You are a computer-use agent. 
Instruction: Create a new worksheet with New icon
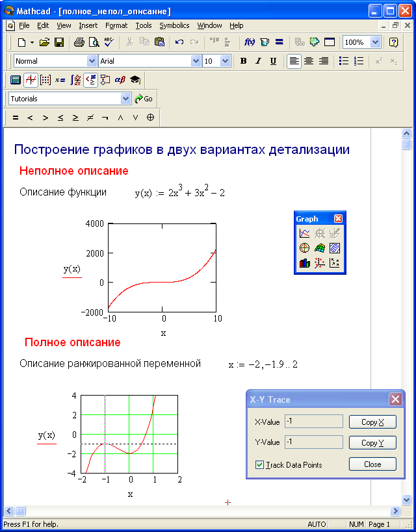pyautogui.click(x=21, y=42)
